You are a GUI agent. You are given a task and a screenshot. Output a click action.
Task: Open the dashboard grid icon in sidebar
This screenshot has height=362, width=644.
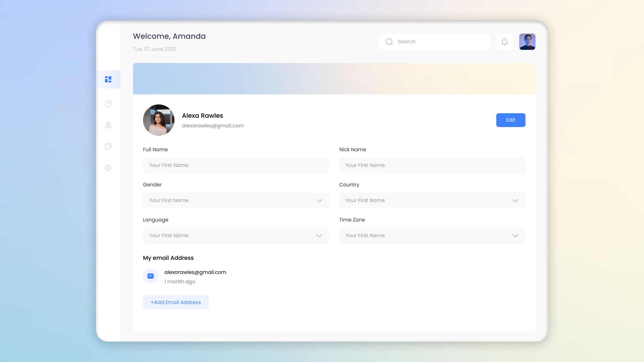[x=108, y=79]
